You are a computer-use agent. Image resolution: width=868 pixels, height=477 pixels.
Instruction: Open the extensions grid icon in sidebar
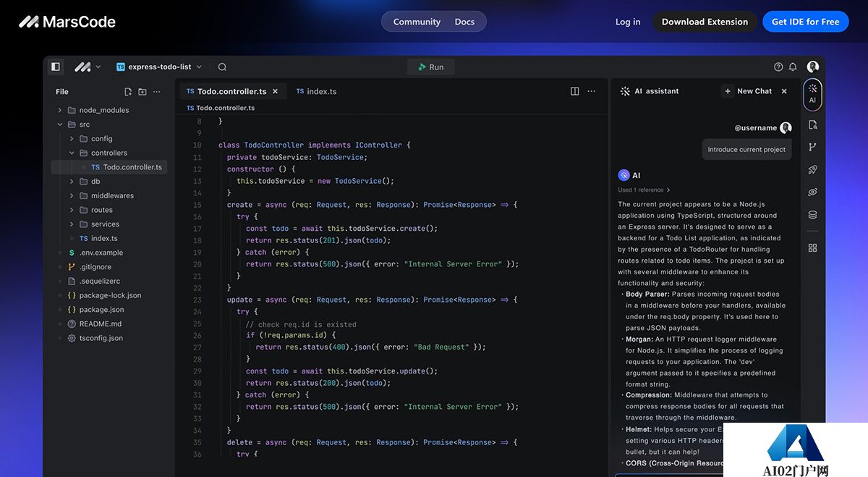(812, 248)
